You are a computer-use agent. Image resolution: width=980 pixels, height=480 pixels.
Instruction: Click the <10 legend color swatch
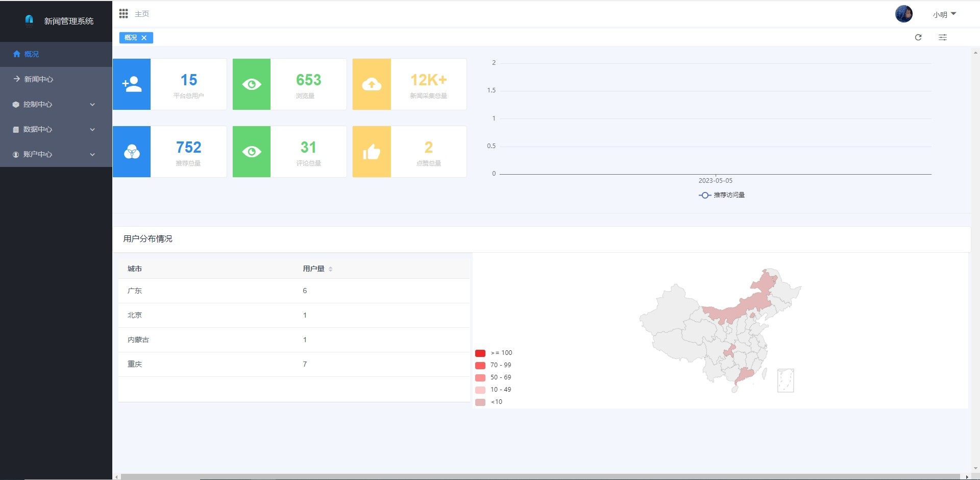[480, 402]
